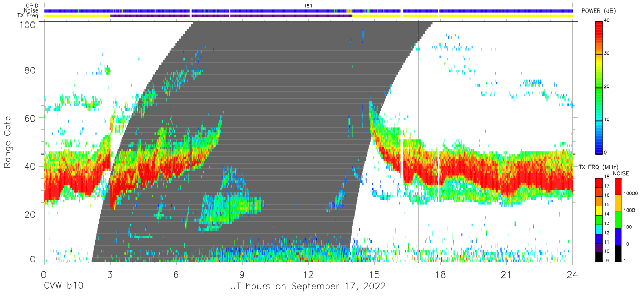The image size is (644, 297).
Task: Click the UT hours on September 17, 2022 title
Action: point(308,286)
